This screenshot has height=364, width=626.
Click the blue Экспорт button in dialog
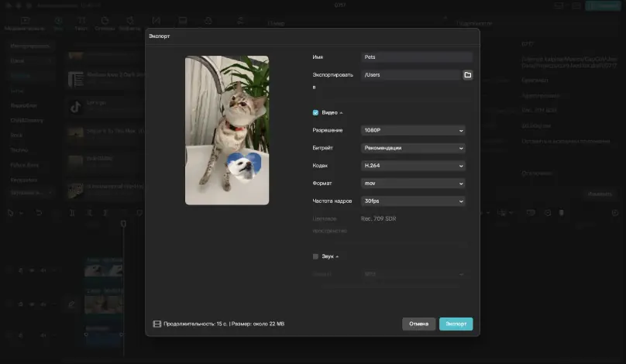point(456,324)
